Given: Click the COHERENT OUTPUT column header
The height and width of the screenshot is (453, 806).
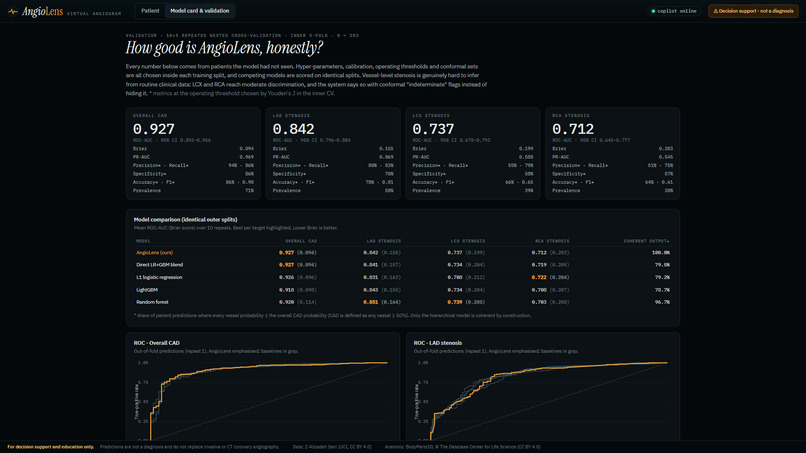Looking at the screenshot, I should [x=647, y=241].
